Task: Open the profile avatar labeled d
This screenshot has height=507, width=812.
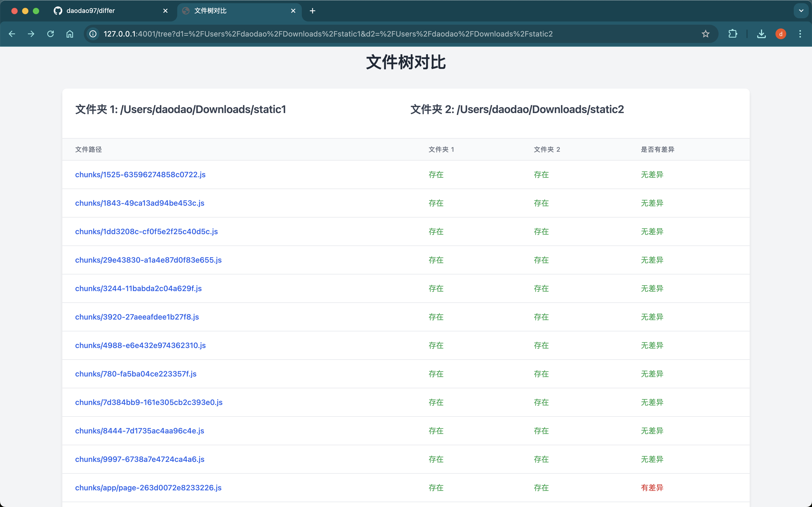Action: click(781, 34)
